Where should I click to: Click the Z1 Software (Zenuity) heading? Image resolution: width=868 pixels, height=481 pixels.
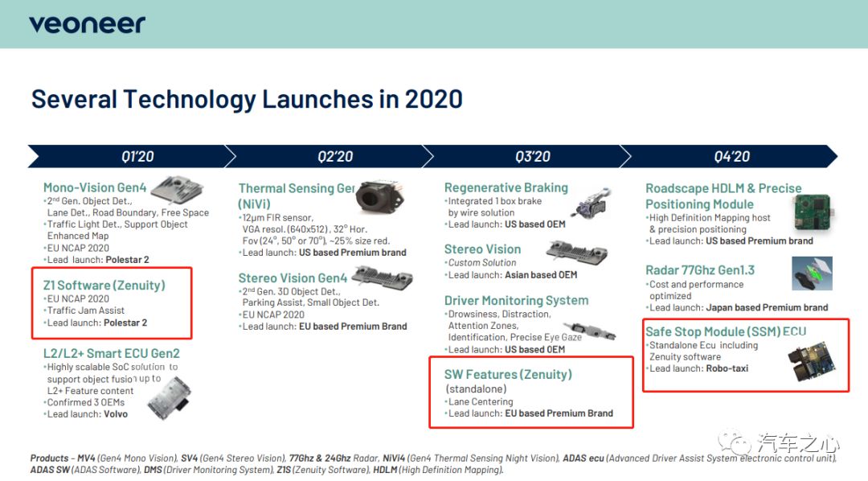point(104,286)
